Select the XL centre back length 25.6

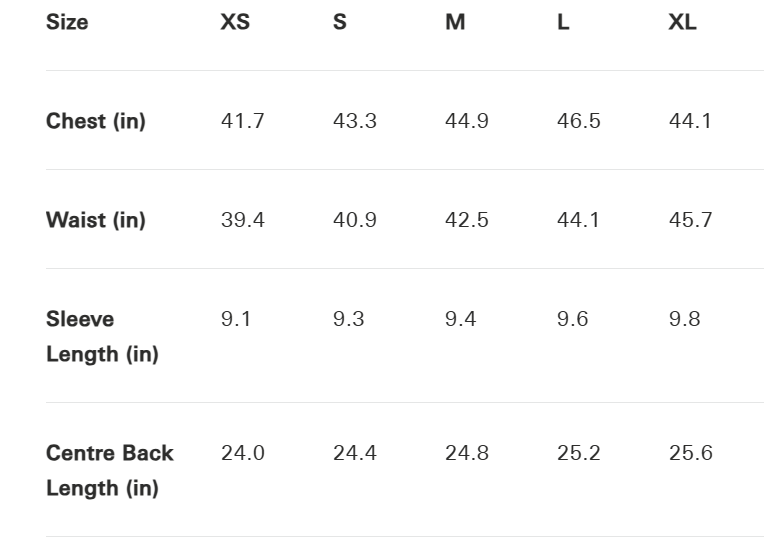(690, 453)
